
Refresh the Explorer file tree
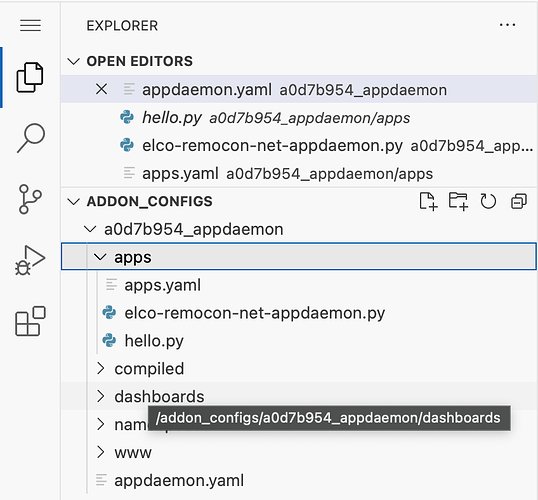click(x=488, y=201)
